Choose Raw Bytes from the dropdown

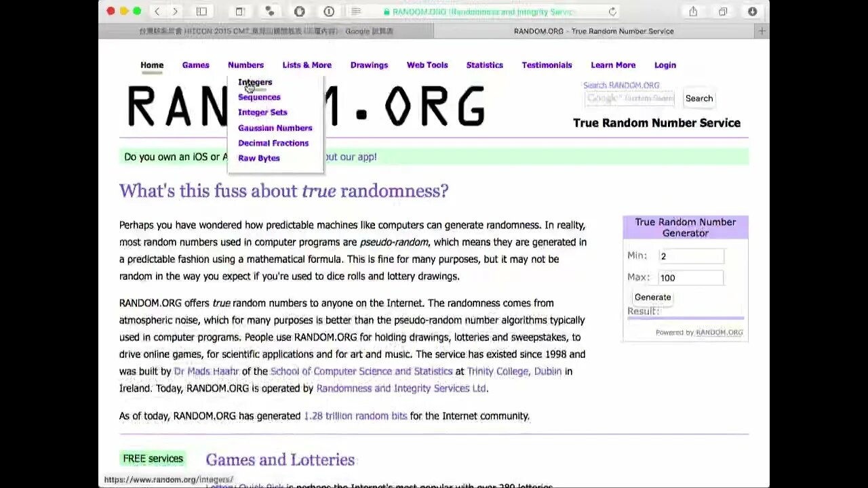click(258, 158)
